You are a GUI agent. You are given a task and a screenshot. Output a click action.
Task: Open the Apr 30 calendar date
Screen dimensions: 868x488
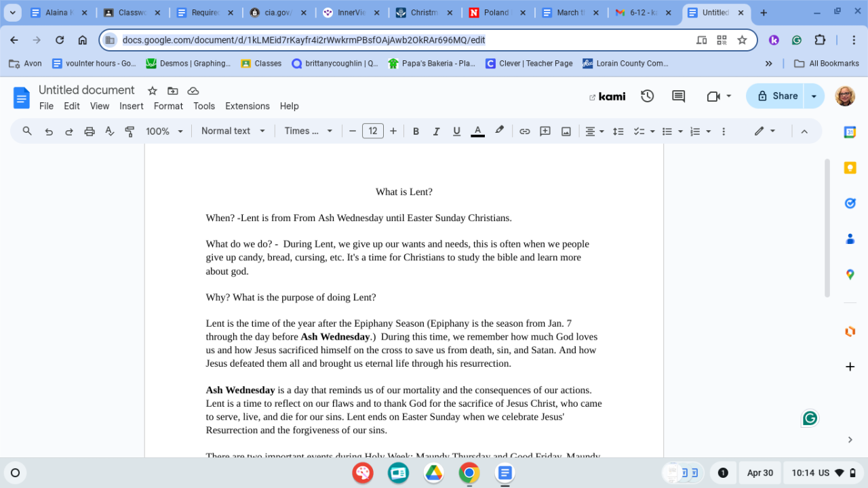pyautogui.click(x=760, y=473)
